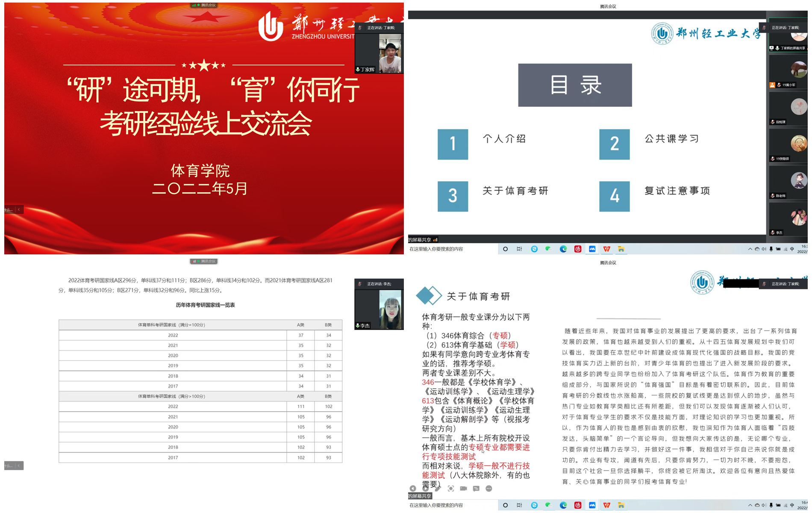This screenshot has height=513, width=812.
Task: Open Microsoft Edge in upper taskbar
Action: click(x=563, y=249)
